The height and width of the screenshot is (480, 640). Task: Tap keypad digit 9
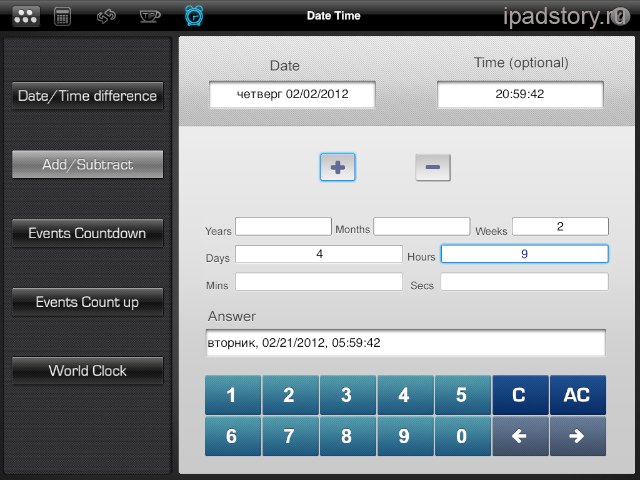(x=406, y=436)
